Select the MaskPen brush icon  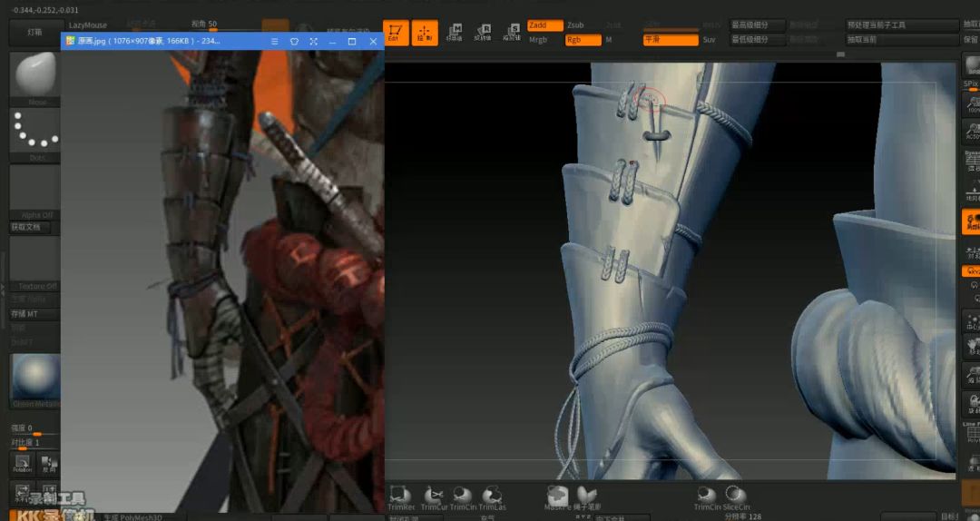coord(557,498)
